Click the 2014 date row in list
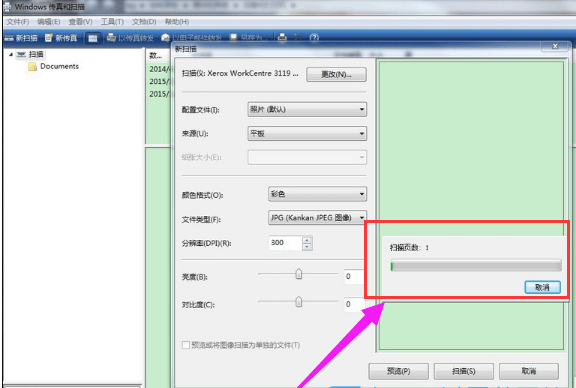 [159, 69]
